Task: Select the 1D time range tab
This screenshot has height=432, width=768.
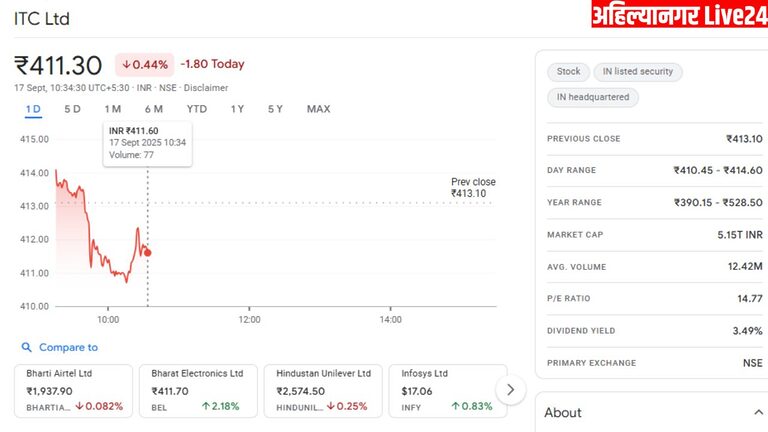Action: tap(33, 109)
